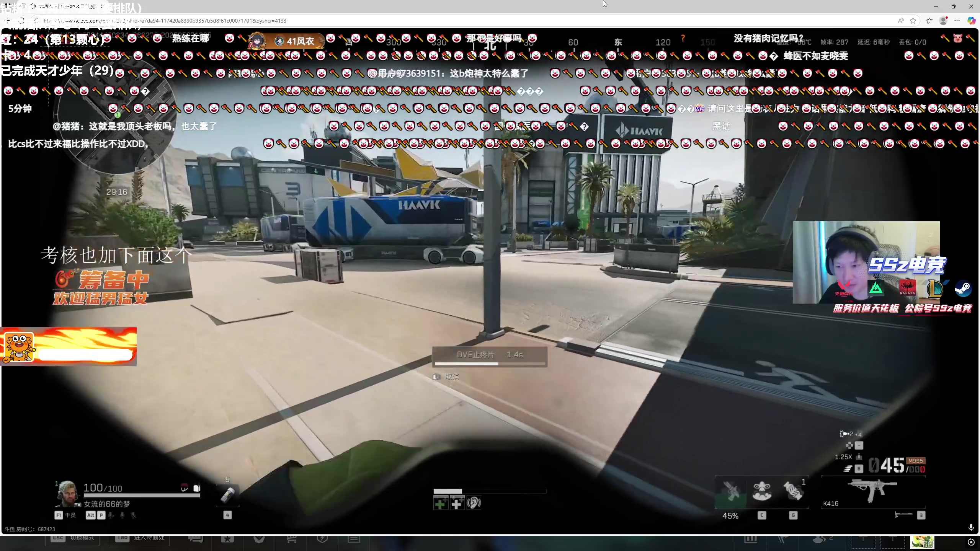This screenshot has width=980, height=551.
Task: Click the Steam logo on overlay
Action: click(963, 289)
